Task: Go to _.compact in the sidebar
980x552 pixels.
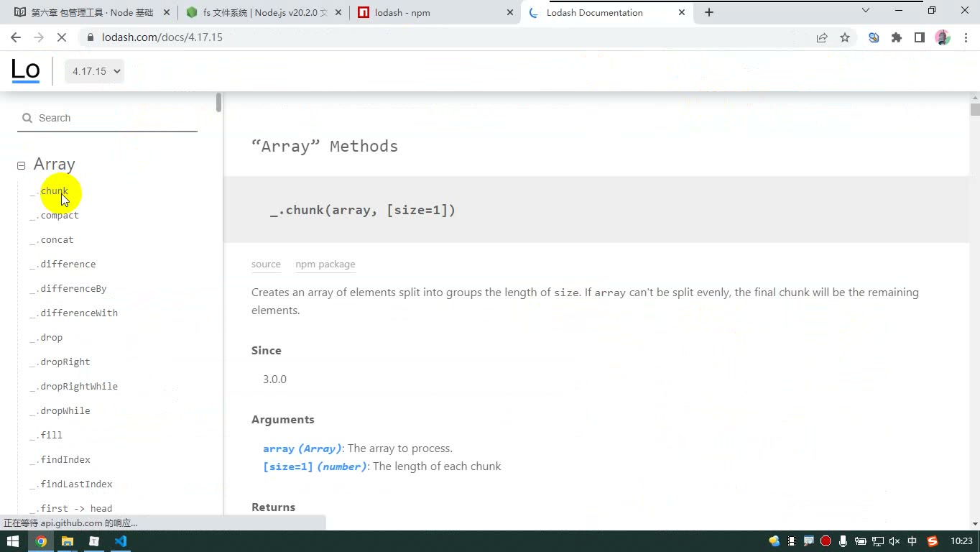Action: [x=54, y=216]
